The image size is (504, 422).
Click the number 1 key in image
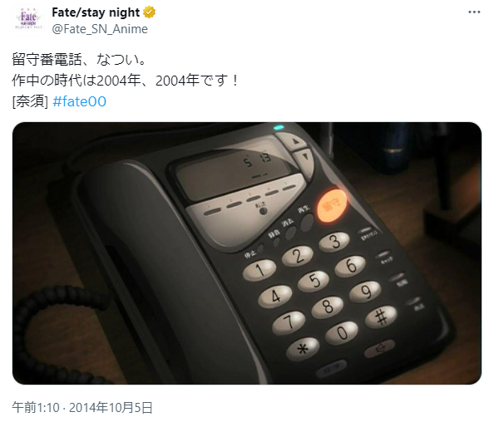pos(259,271)
